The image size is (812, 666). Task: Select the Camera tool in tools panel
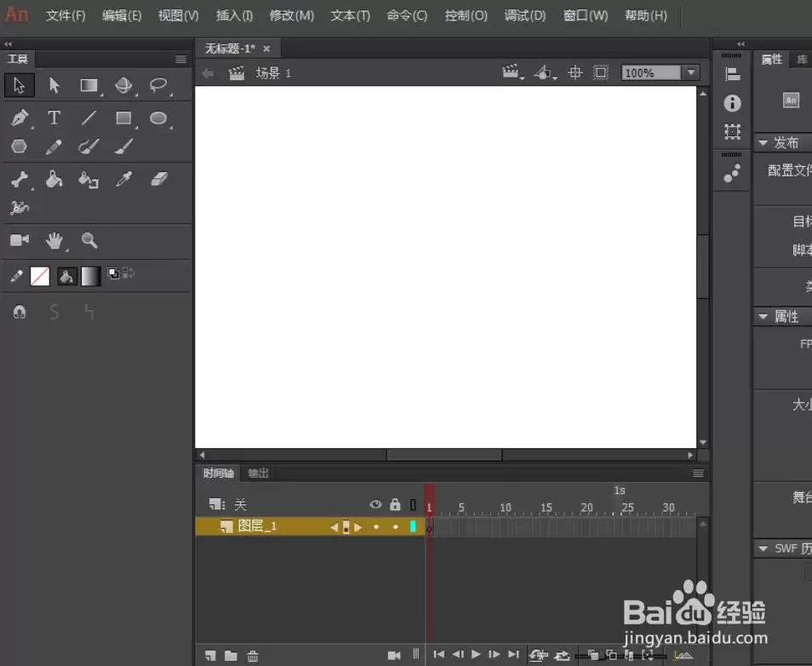pos(20,240)
